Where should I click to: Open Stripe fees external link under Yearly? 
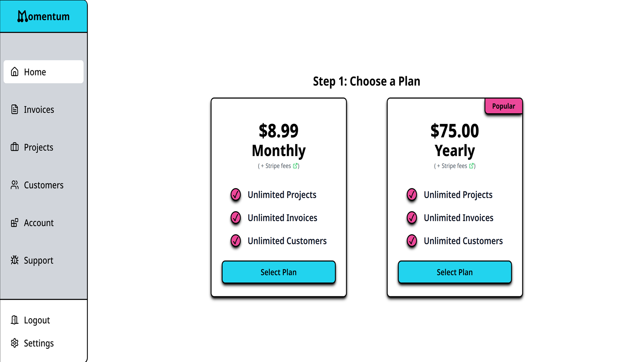coord(471,166)
